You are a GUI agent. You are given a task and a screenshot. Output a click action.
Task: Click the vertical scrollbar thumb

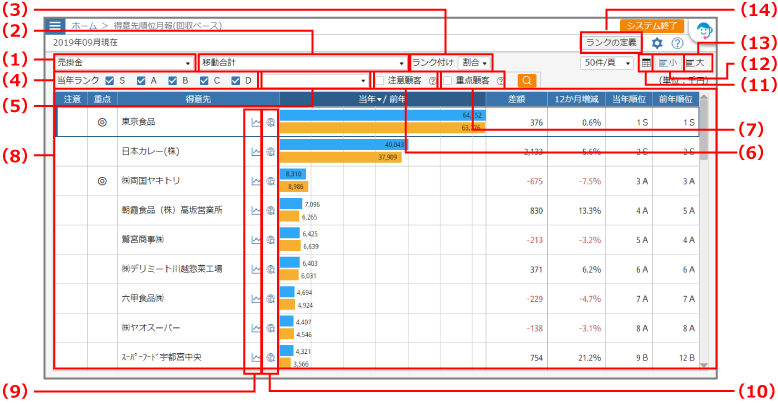click(x=704, y=132)
